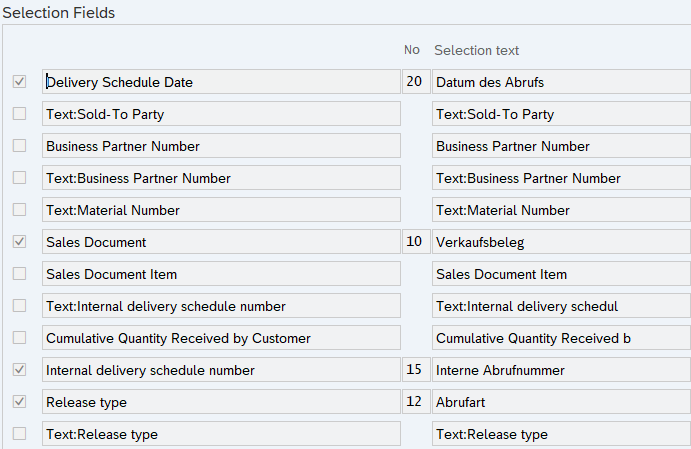
Task: Click the No field showing 20
Action: click(414, 82)
